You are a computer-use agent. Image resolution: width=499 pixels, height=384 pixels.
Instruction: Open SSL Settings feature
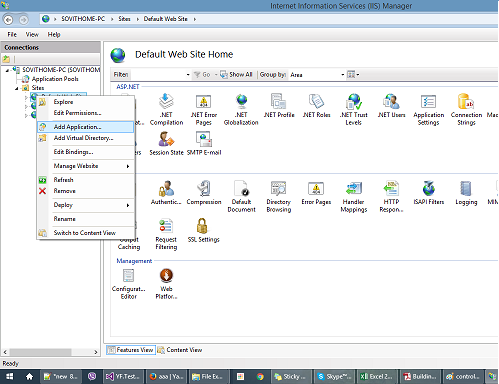click(x=203, y=230)
